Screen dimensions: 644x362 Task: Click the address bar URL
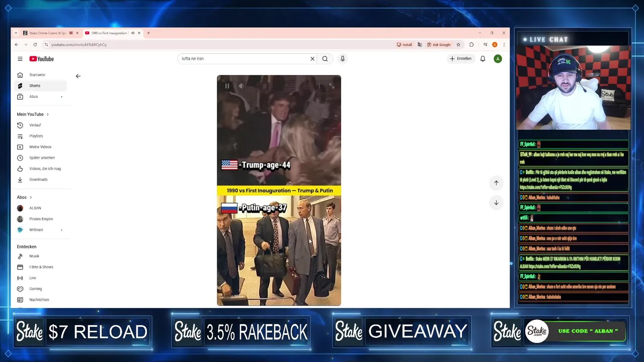click(x=78, y=45)
